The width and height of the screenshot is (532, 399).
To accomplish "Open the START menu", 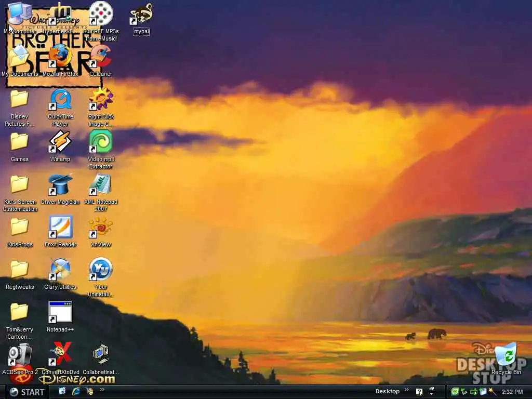I will tap(27, 392).
